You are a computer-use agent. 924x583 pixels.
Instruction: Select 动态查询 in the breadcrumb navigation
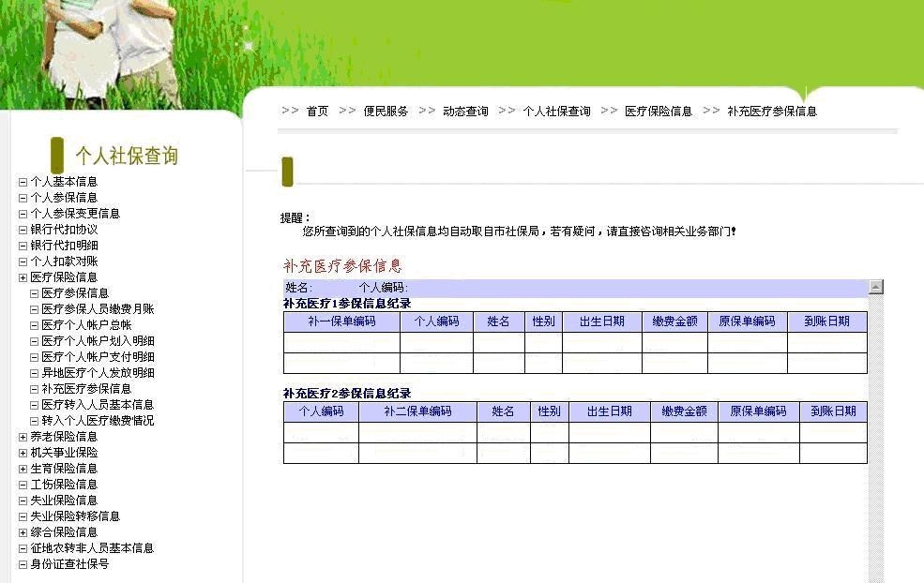[x=465, y=112]
